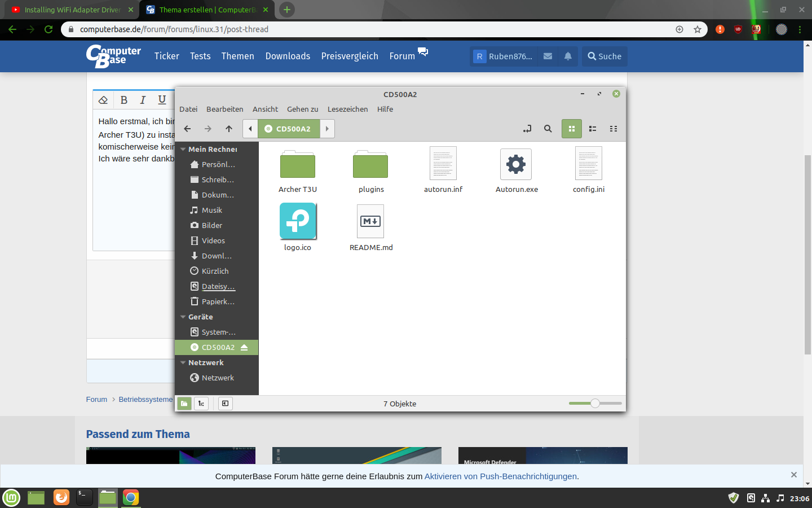This screenshot has width=812, height=508.
Task: Click Aktivieren von Push-Benachrichtigungen link
Action: tap(501, 476)
